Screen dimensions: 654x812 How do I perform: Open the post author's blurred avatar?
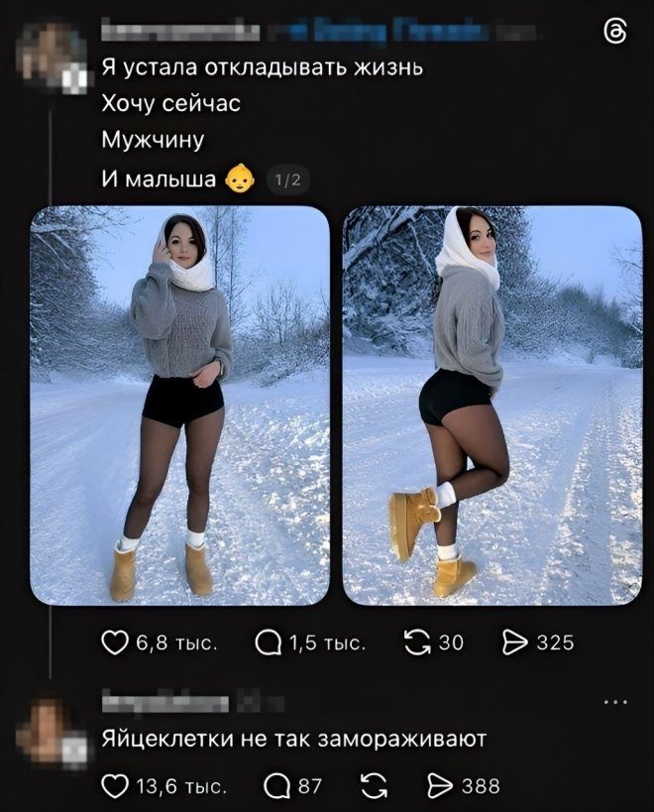(52, 57)
